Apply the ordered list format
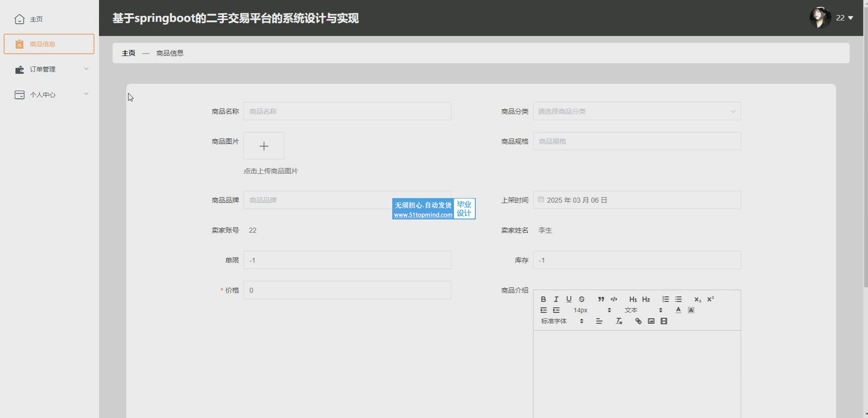The width and height of the screenshot is (868, 418). click(665, 299)
